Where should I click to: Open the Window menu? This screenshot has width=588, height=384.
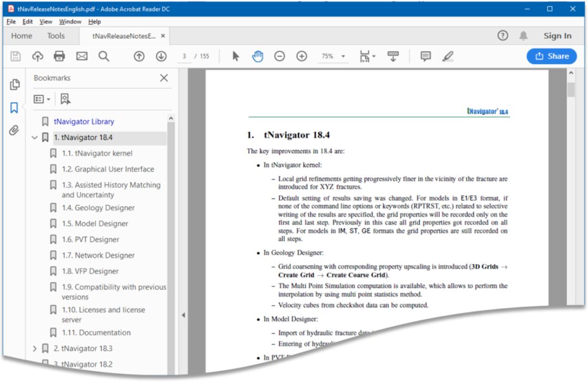[x=70, y=21]
